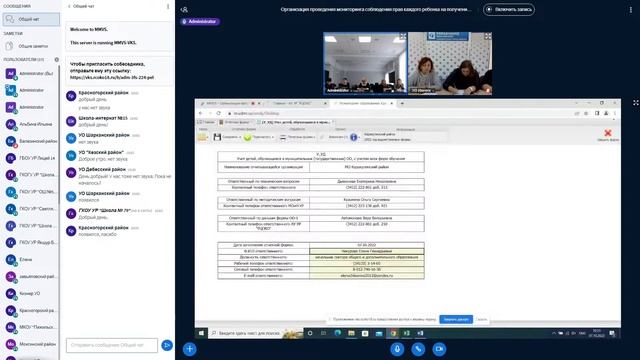Click the responsible person name yellow cell
The height and width of the screenshot is (360, 640).
pyautogui.click(x=367, y=251)
